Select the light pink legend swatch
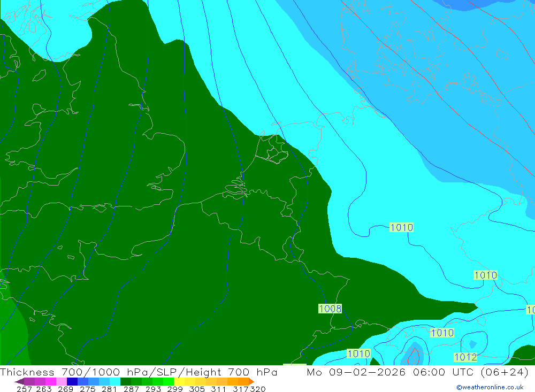The height and width of the screenshot is (392, 535). point(62,381)
